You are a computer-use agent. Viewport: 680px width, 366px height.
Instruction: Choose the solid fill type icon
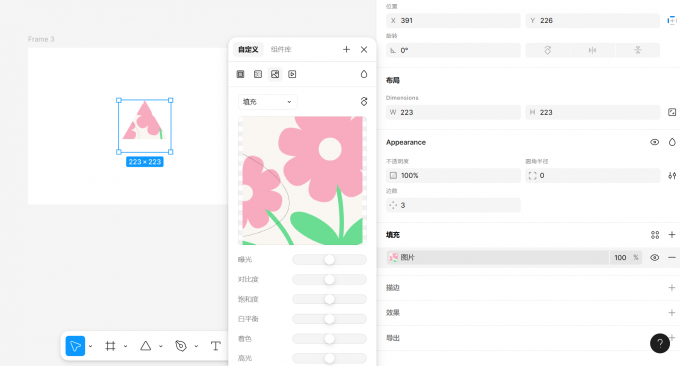point(240,74)
